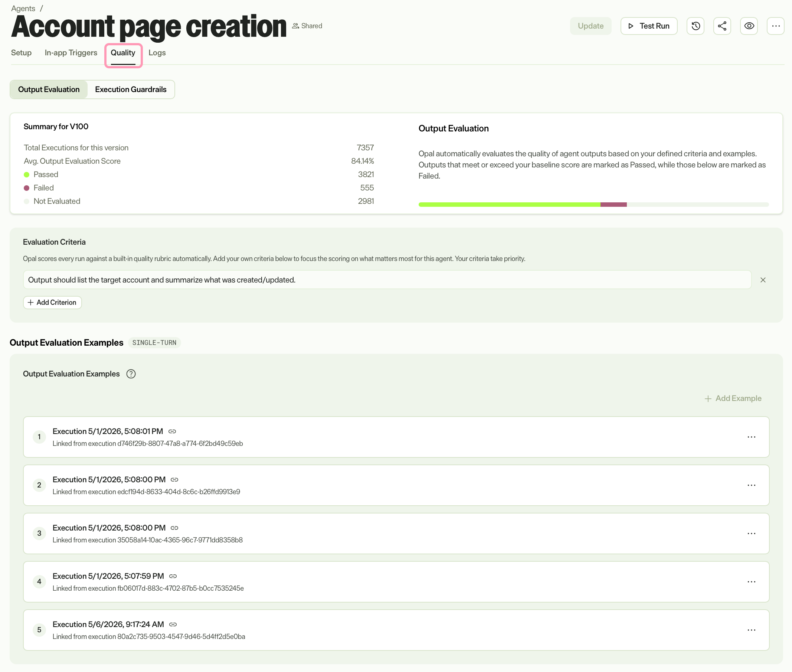
Task: Go to the Logs tab
Action: 157,53
